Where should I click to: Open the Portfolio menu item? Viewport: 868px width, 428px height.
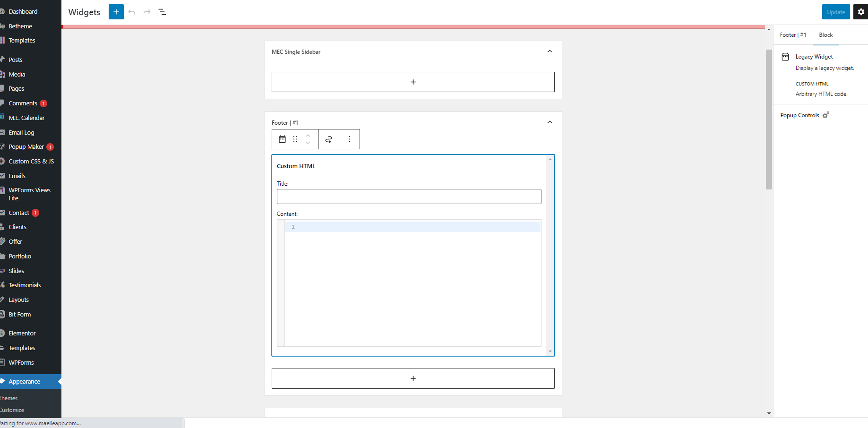(20, 256)
